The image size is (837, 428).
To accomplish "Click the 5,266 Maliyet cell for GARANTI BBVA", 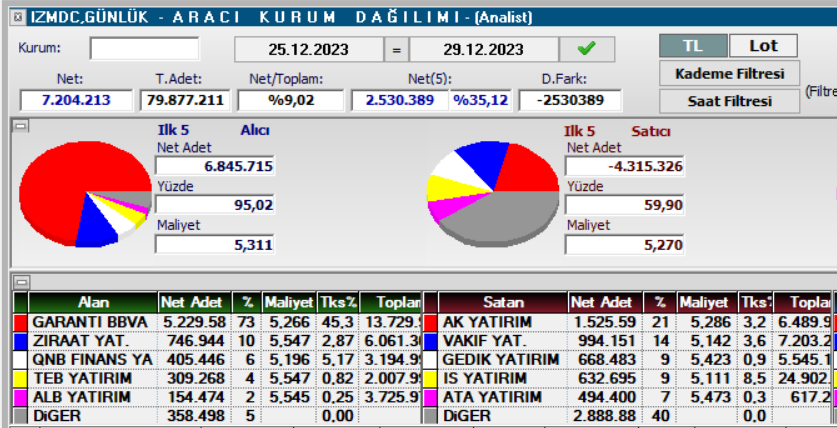I will point(289,322).
